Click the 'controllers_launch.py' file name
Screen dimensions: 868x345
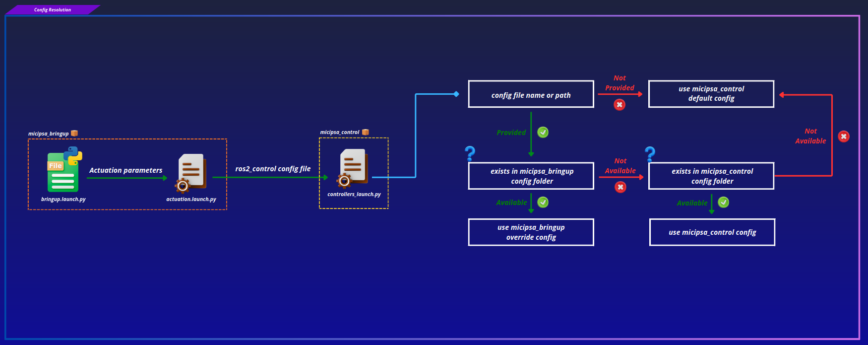(x=354, y=194)
